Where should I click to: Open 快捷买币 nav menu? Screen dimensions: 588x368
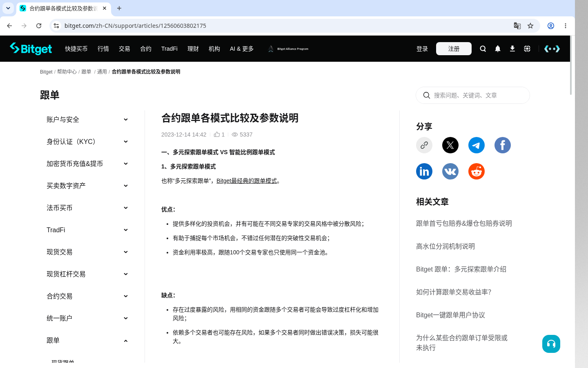[76, 49]
